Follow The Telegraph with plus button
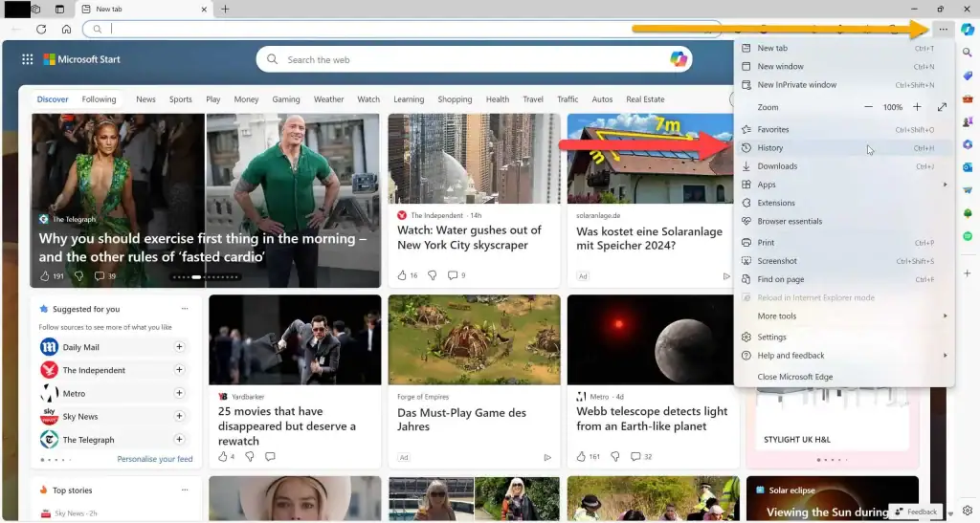 (x=179, y=440)
